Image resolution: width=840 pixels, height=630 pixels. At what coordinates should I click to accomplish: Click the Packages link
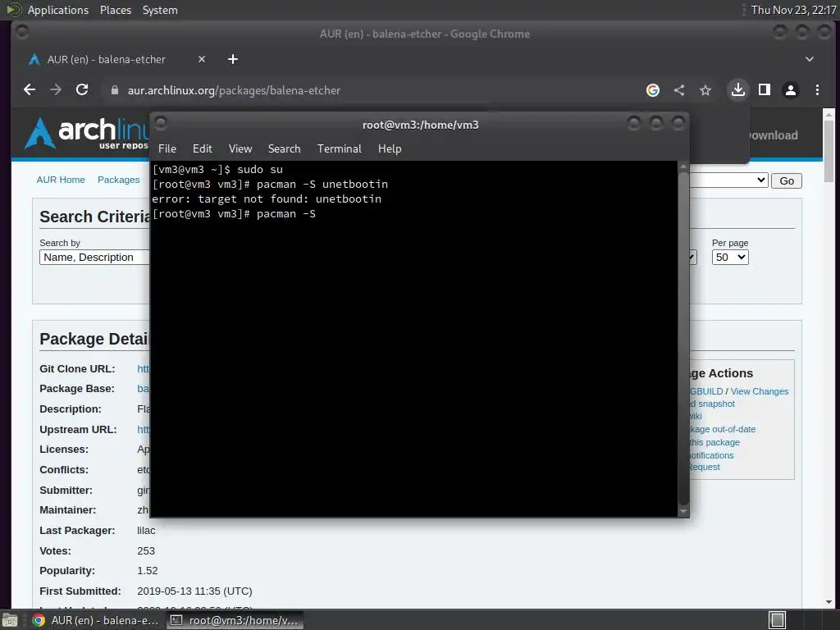click(118, 180)
